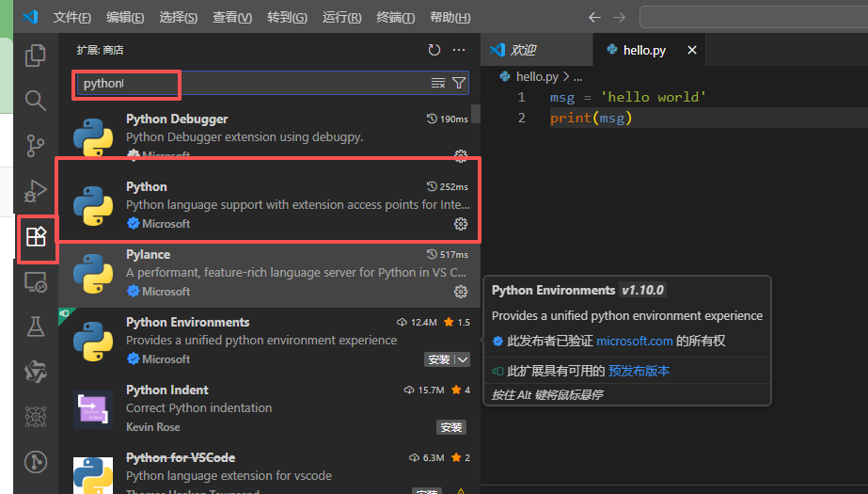Install the Python Environments extension
Screen dimensions: 868x494
point(439,359)
